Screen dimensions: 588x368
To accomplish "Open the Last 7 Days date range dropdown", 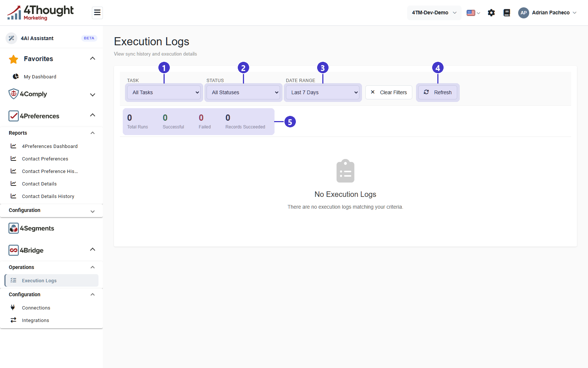I will (x=323, y=92).
